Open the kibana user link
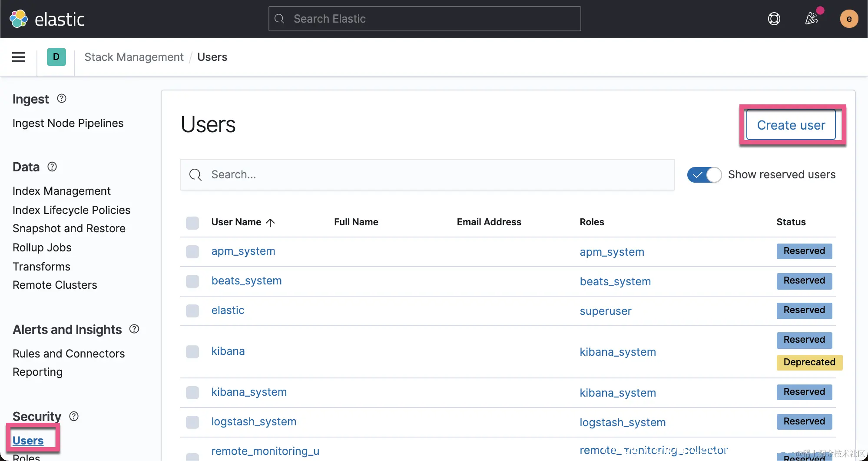The height and width of the screenshot is (461, 868). [228, 351]
